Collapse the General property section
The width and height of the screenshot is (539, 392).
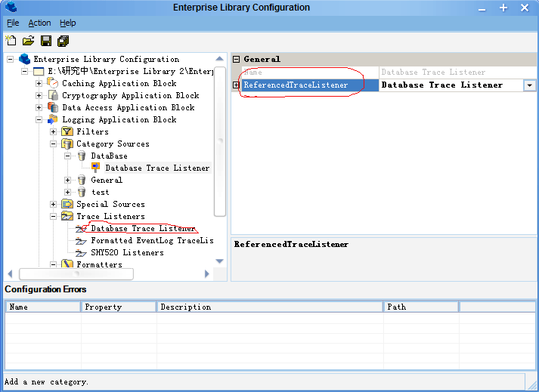[x=236, y=59]
